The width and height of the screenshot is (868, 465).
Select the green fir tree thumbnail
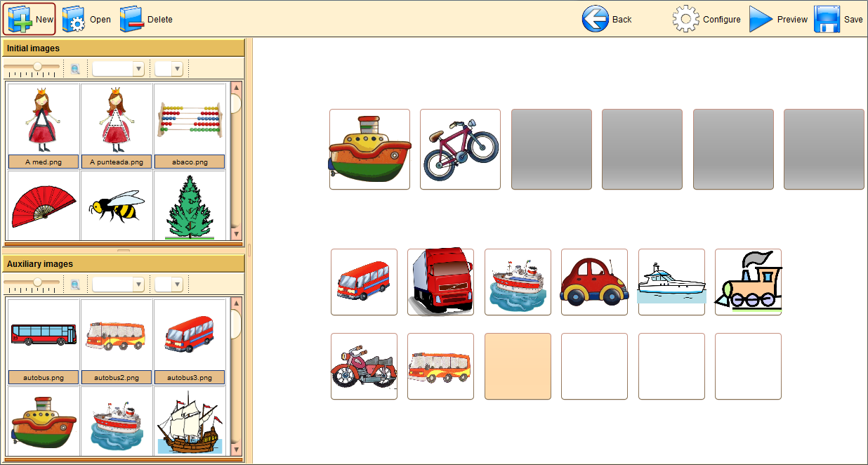click(190, 206)
